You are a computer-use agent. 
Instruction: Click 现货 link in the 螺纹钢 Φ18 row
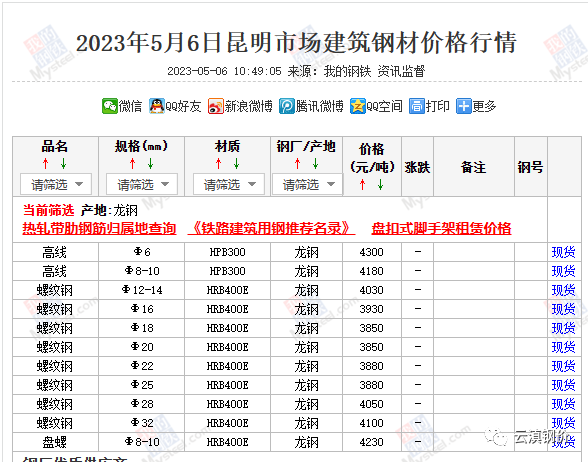tap(563, 328)
